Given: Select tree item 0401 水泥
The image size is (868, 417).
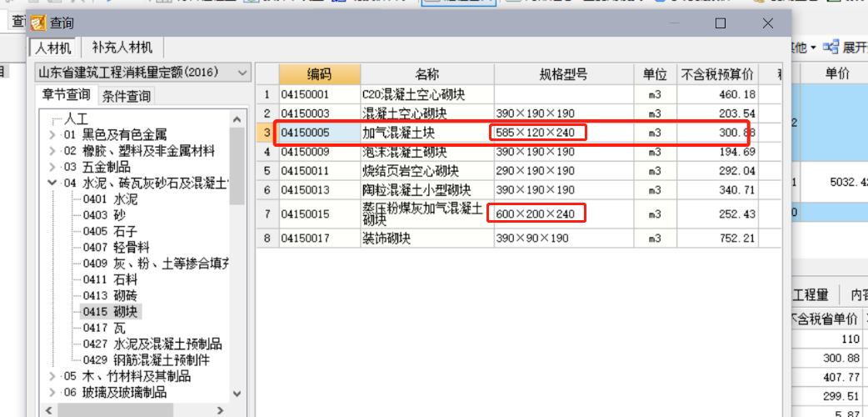Looking at the screenshot, I should click(110, 199).
